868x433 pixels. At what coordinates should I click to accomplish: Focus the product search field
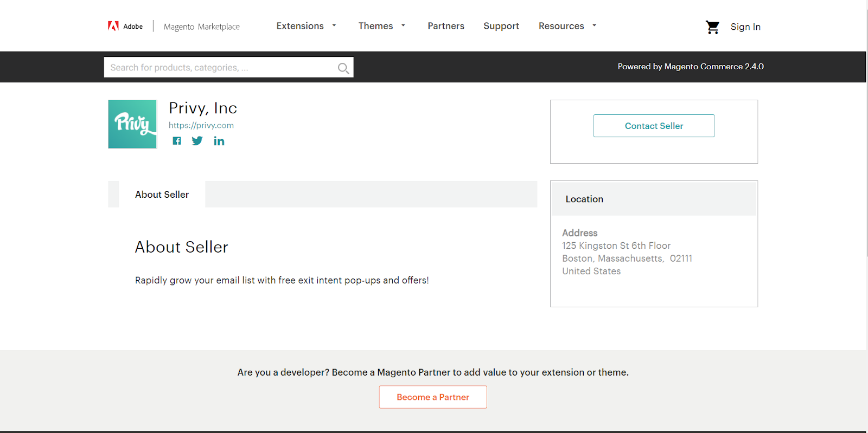228,67
